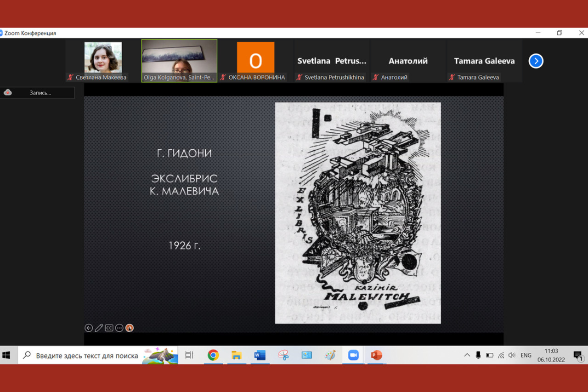Open Task View from the taskbar

pos(189,355)
